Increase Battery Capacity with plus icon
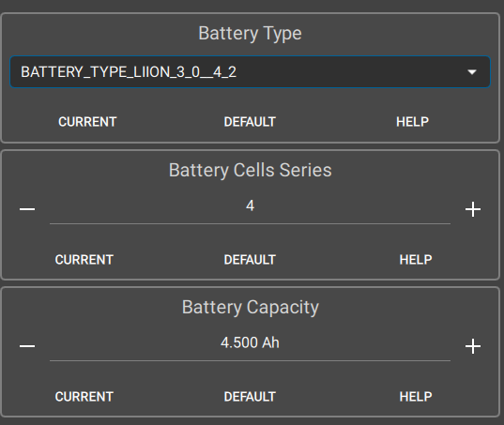Screen dimensions: 504x425 click(x=473, y=346)
